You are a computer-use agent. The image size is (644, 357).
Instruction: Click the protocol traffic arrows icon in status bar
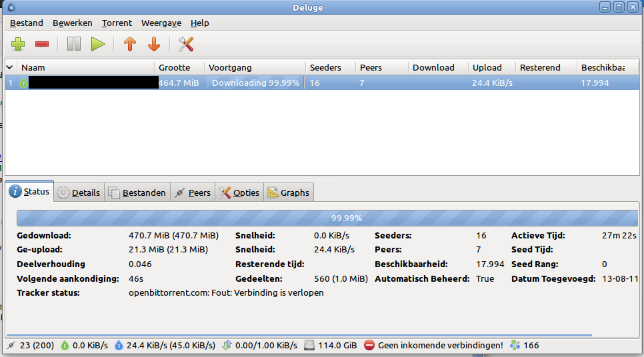coord(227,346)
